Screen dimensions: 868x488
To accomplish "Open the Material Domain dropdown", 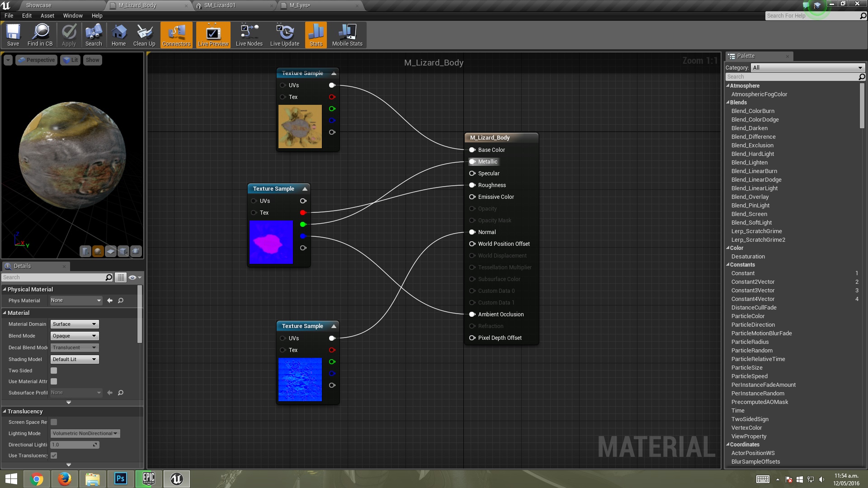I will click(75, 324).
